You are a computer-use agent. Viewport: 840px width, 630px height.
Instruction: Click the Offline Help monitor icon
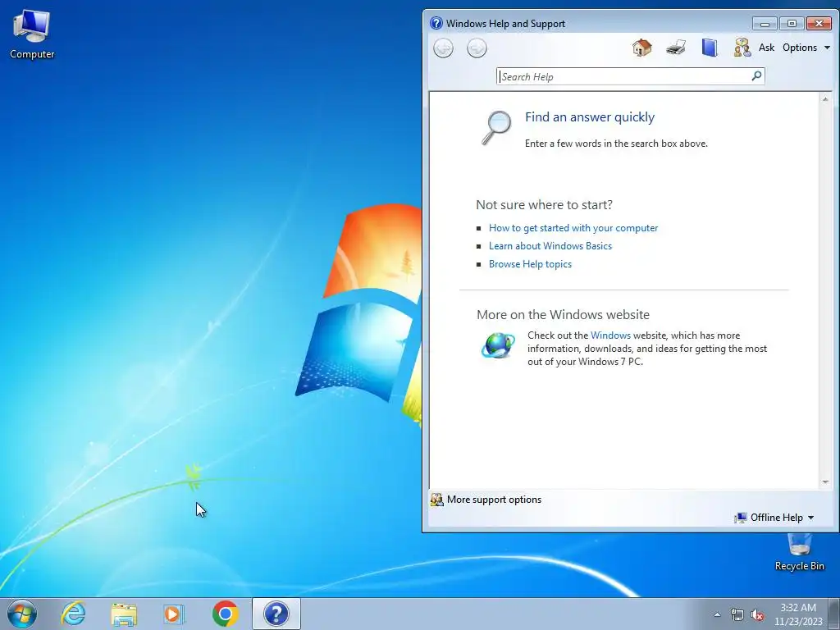click(x=741, y=518)
